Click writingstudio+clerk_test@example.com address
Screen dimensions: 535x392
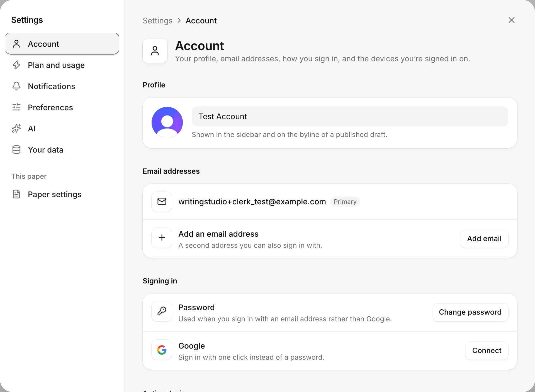point(252,202)
